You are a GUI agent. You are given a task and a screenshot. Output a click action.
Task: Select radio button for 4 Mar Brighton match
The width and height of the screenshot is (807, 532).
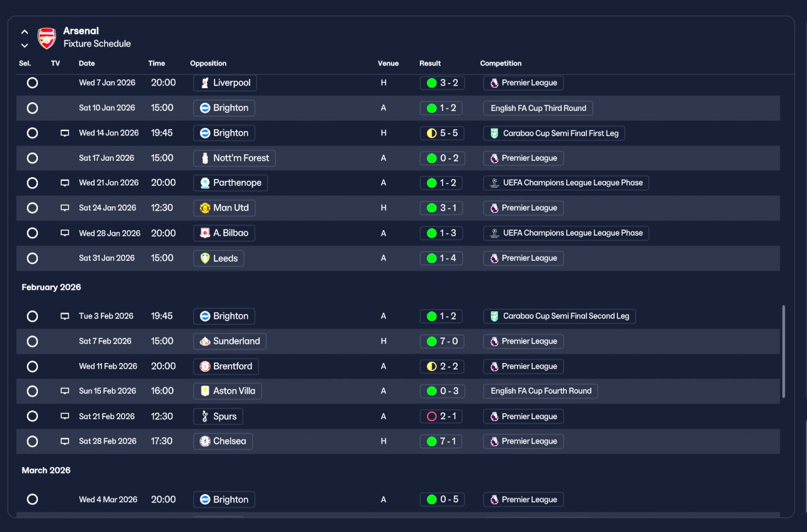[33, 499]
